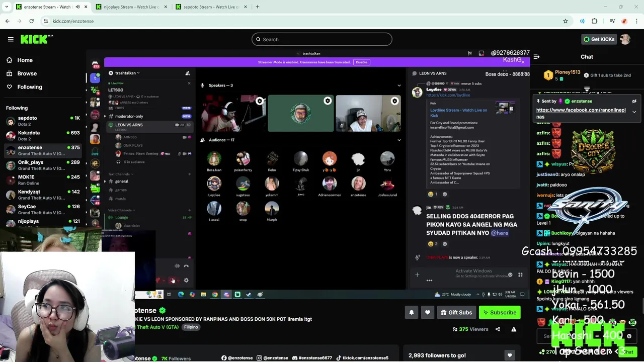Go back in browser history
644x362 pixels.
(x=7, y=21)
